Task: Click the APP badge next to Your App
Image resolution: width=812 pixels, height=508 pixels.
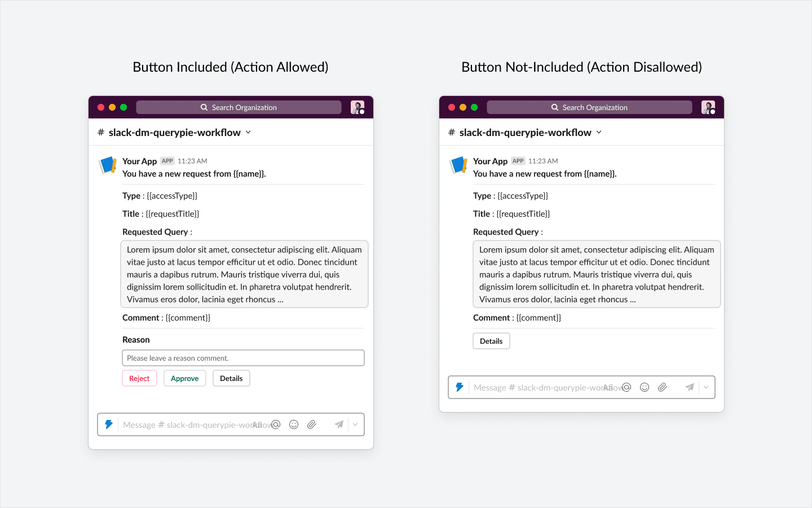Action: 167,160
